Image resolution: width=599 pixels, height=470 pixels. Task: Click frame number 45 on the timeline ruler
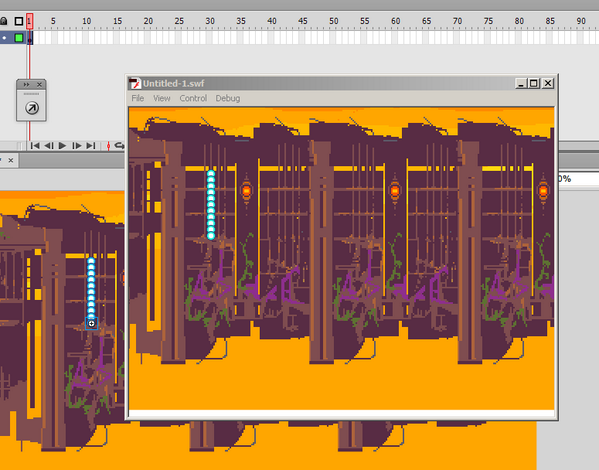(303, 21)
